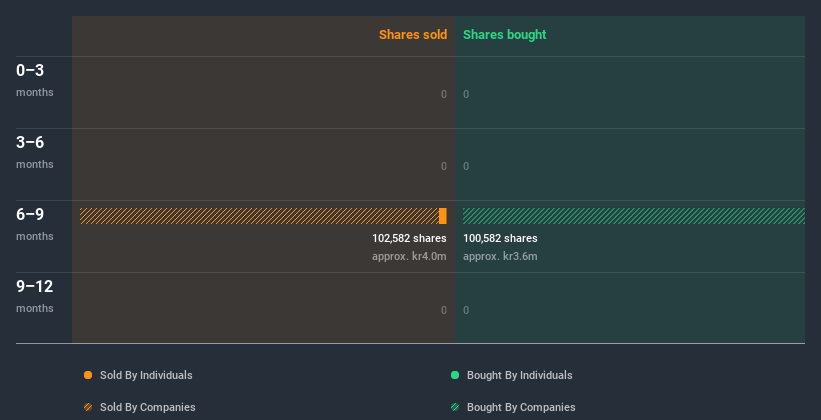
Task: Select the 0–3 months row label
Action: tap(35, 80)
